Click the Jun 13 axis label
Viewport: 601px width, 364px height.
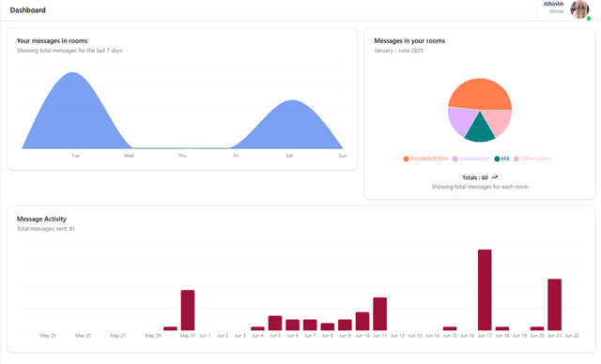pos(414,336)
